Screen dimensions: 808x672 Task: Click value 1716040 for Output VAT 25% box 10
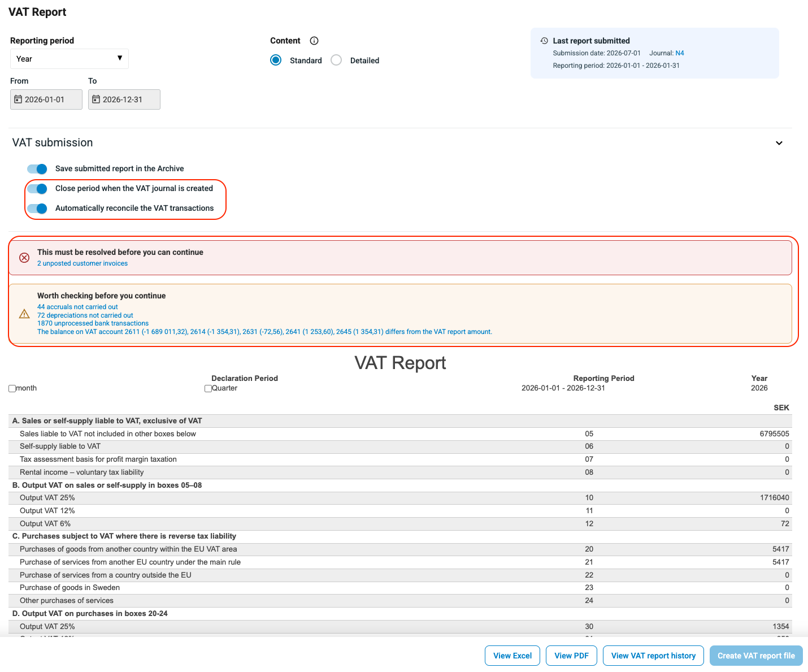[x=774, y=498]
